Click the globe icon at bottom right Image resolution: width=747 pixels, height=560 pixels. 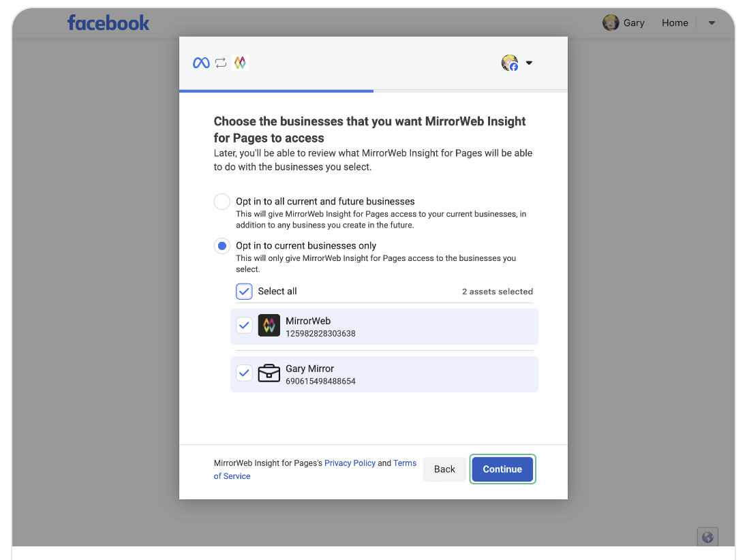coord(707,538)
